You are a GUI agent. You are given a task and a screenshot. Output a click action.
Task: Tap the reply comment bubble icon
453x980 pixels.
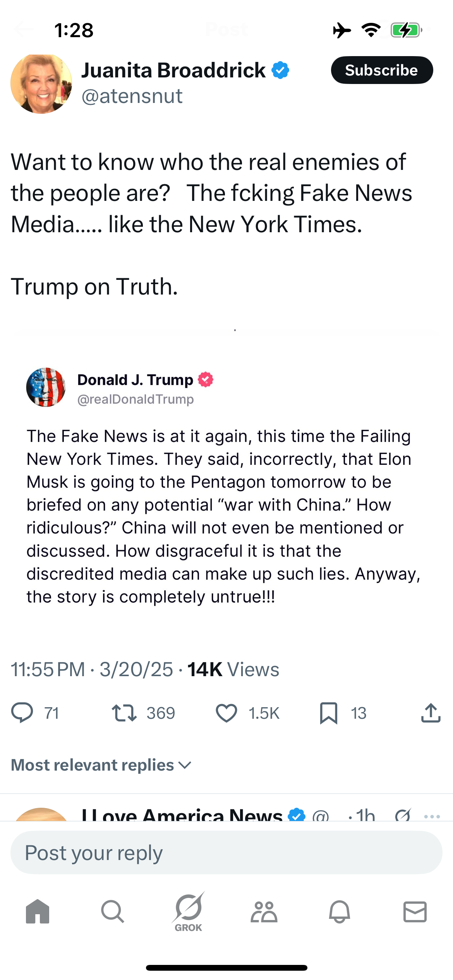22,713
